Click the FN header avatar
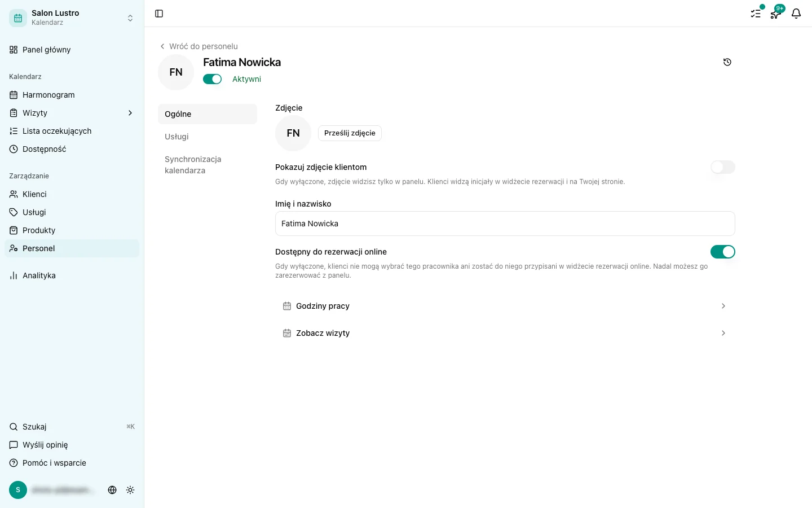812x508 pixels. 176,72
